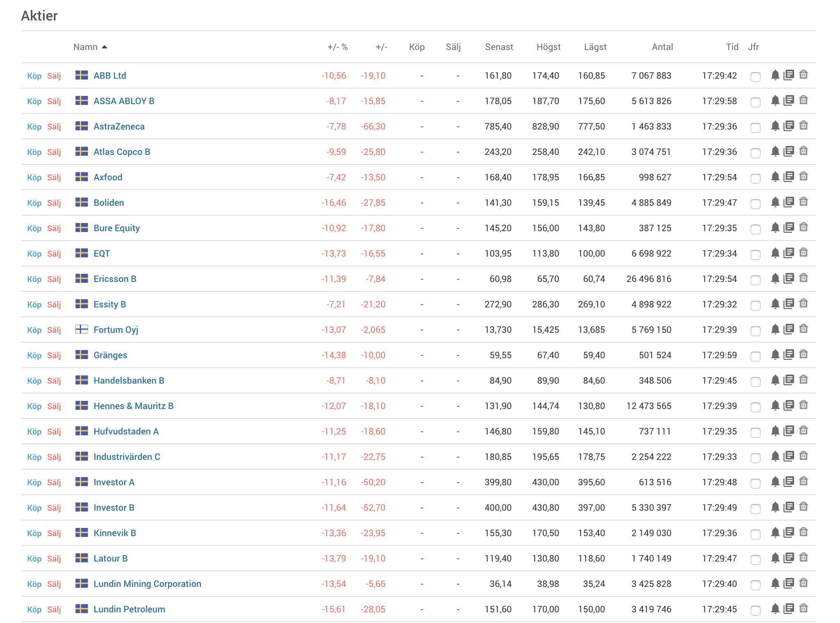Screen dimensions: 840x623
Task: Tick the compare checkbox for ABB Ltd
Action: (x=755, y=77)
